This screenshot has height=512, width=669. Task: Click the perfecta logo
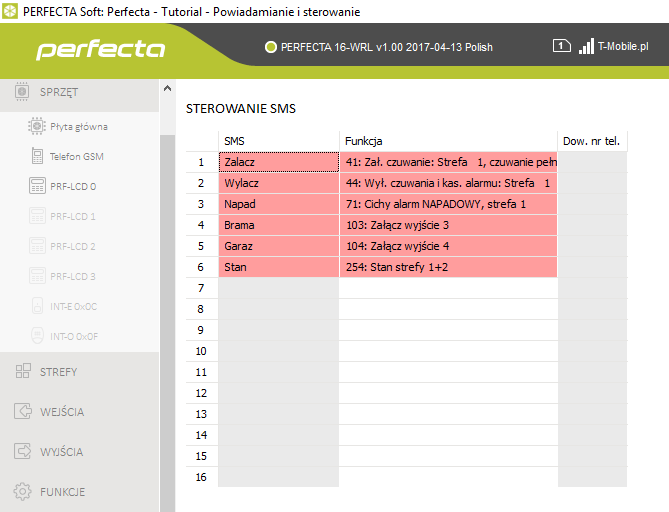101,49
